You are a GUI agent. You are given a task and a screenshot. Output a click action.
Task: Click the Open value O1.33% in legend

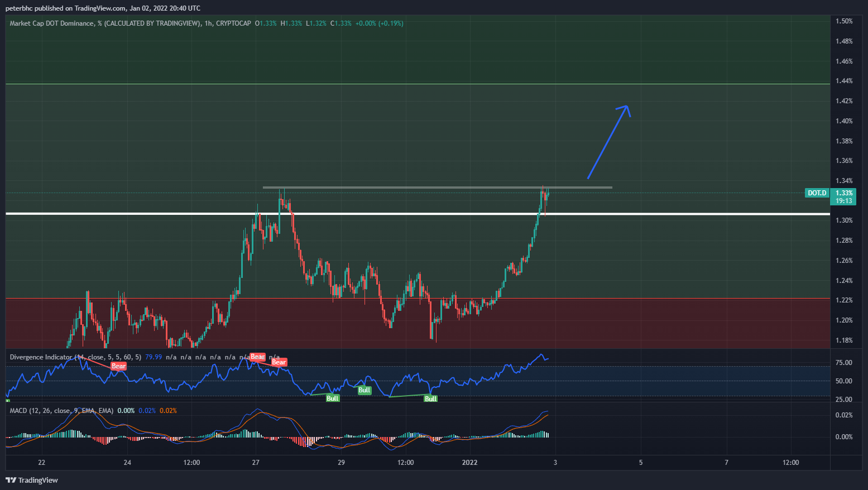point(266,23)
